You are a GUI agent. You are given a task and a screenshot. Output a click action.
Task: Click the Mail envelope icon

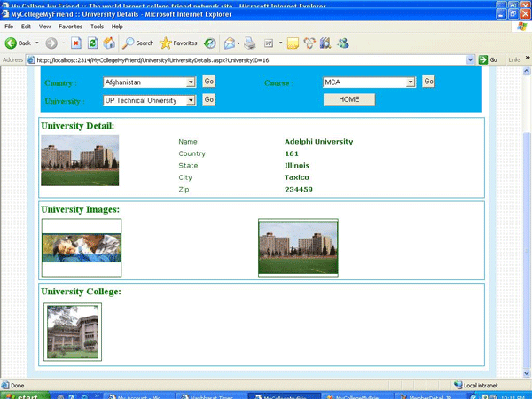pos(230,43)
